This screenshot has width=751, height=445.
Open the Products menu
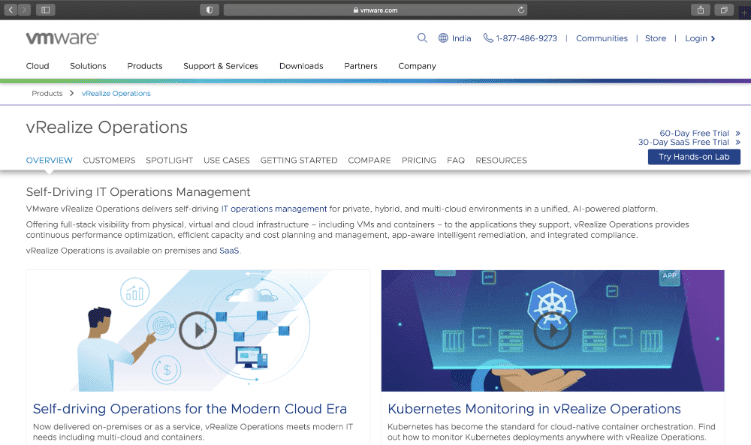coord(145,66)
